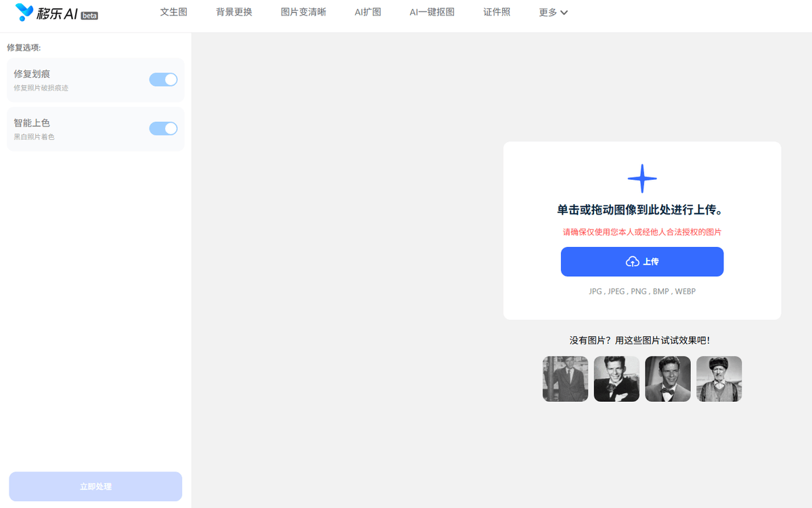Toggle the 修复划痕 scratch repair switch

coord(163,80)
